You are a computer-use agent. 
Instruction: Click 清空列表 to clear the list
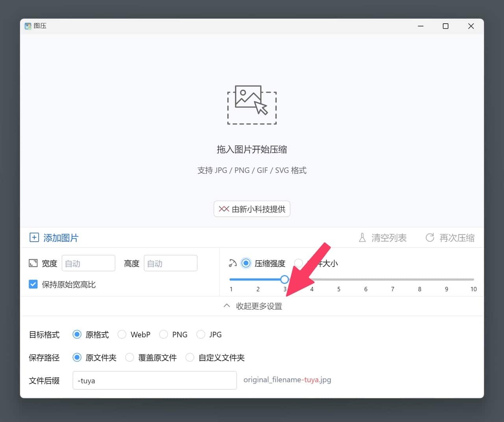pyautogui.click(x=383, y=238)
